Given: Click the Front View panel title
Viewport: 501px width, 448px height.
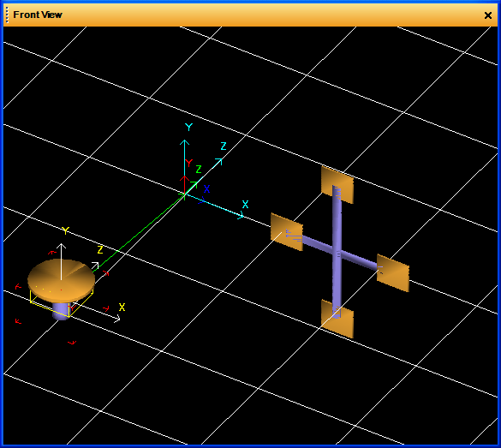Looking at the screenshot, I should click(x=38, y=15).
